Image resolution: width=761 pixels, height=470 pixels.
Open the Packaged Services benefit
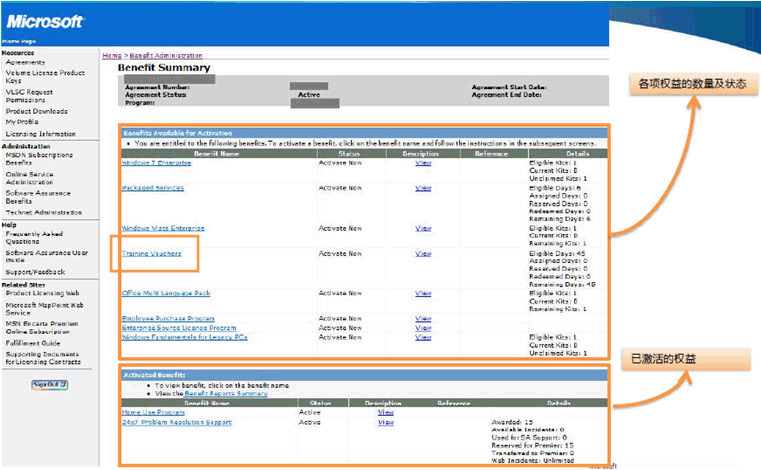click(152, 188)
